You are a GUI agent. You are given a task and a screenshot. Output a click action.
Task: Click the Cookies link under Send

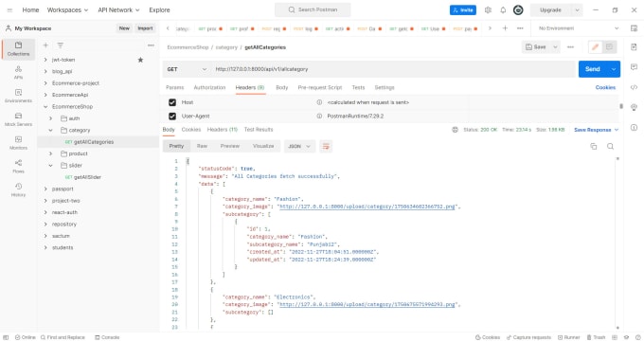click(x=605, y=87)
